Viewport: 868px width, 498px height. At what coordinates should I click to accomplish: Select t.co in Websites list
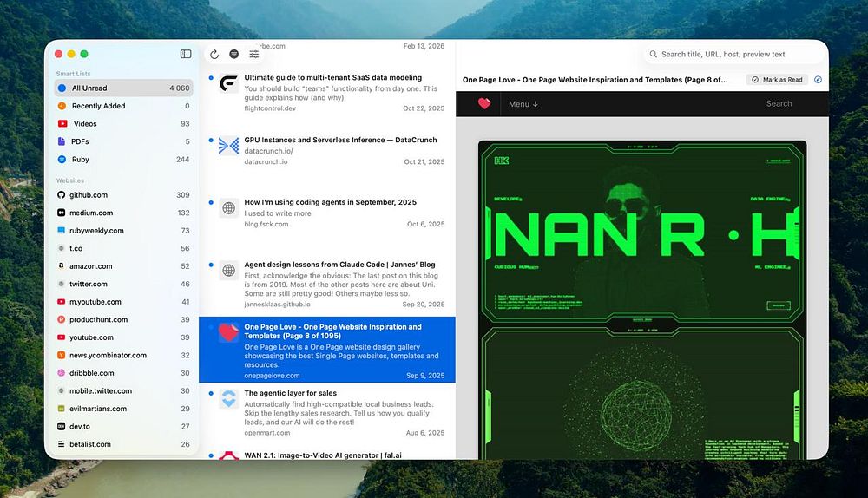(123, 248)
